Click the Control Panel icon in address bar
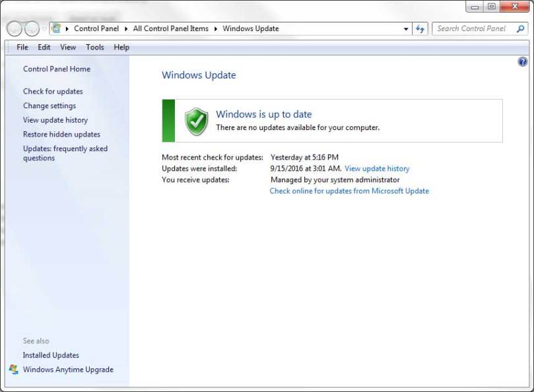This screenshot has height=392, width=534. coord(57,28)
